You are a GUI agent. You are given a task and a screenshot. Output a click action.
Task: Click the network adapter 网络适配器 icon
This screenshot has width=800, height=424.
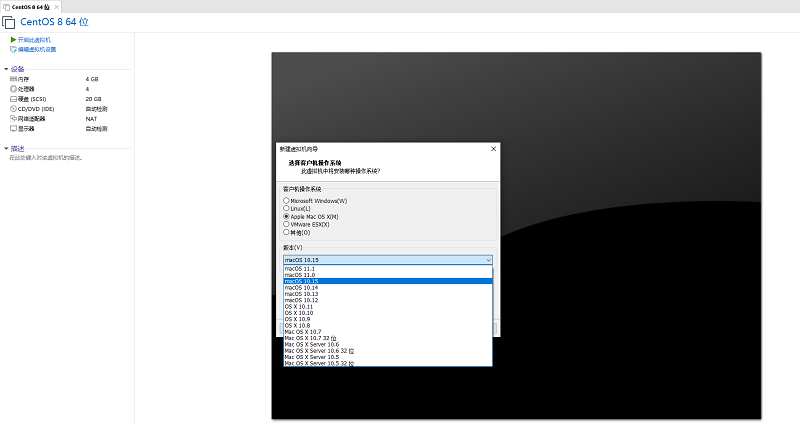tap(13, 118)
